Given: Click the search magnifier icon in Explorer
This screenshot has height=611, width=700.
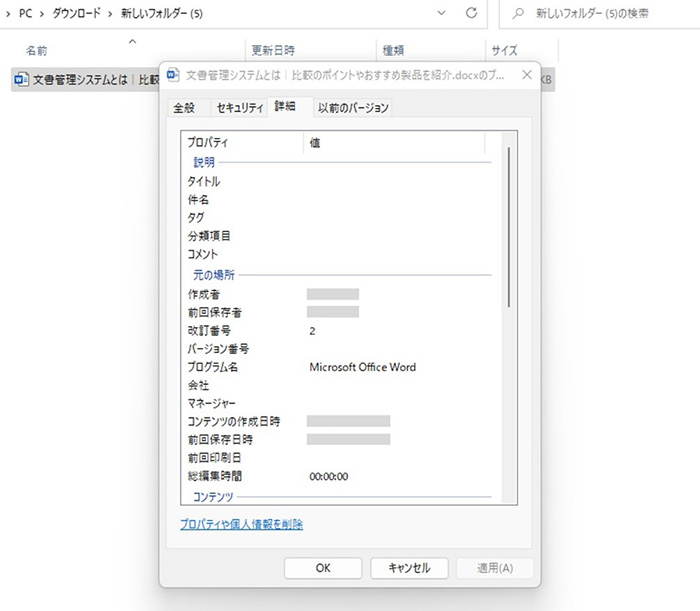Looking at the screenshot, I should coord(518,13).
